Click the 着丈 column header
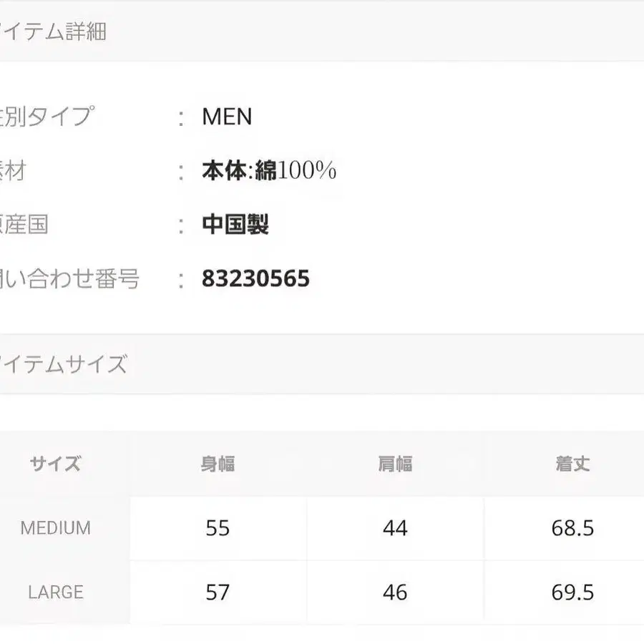 coord(572,464)
